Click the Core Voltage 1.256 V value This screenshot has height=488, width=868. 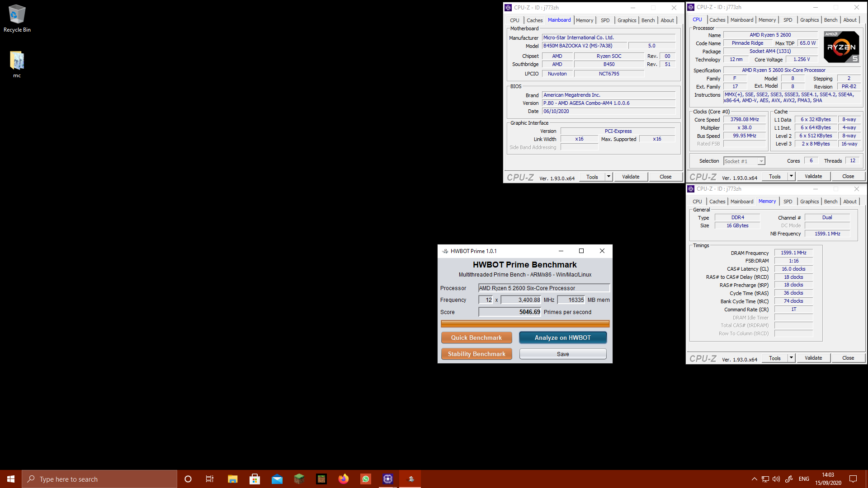click(x=802, y=59)
